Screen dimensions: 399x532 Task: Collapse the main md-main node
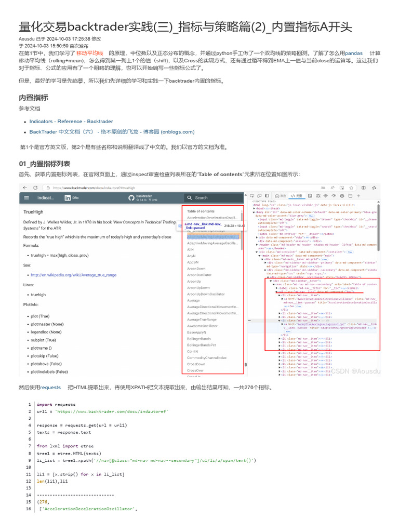click(259, 256)
